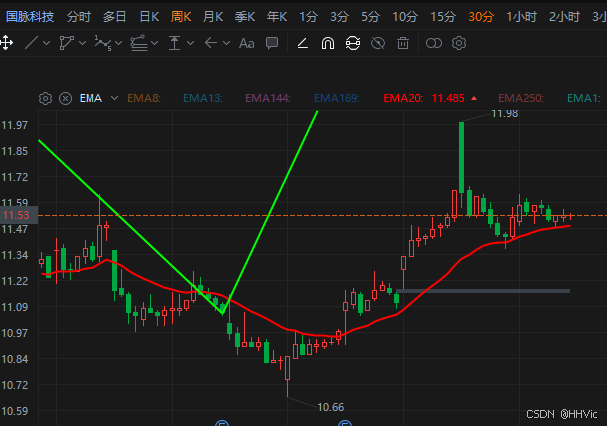Select the Fibonacci/pitchfork lines tool
This screenshot has height=426, width=607.
[x=139, y=43]
